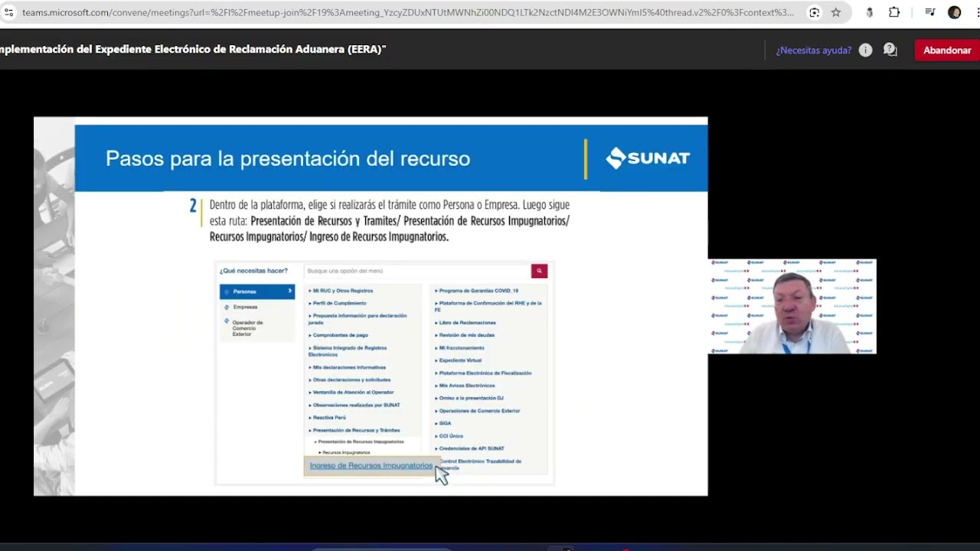Expand Reactiva Perú menu entry

coord(329,418)
